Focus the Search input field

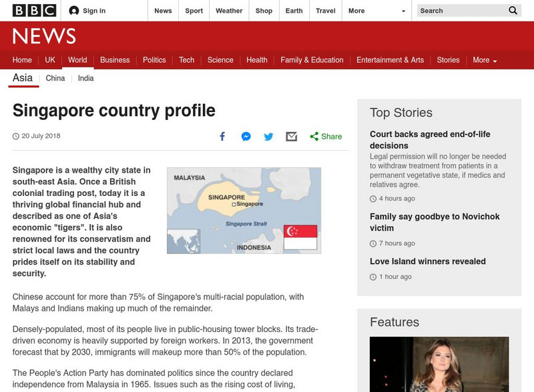[x=463, y=11]
